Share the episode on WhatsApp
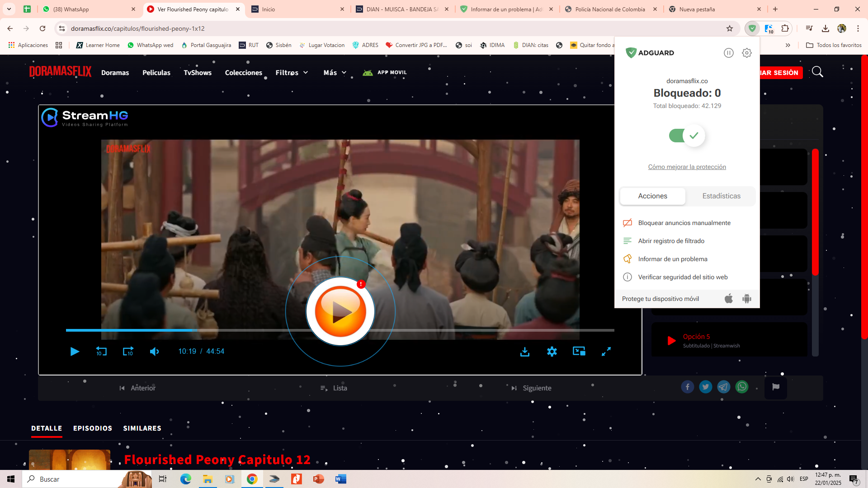The image size is (868, 488). coord(742,387)
